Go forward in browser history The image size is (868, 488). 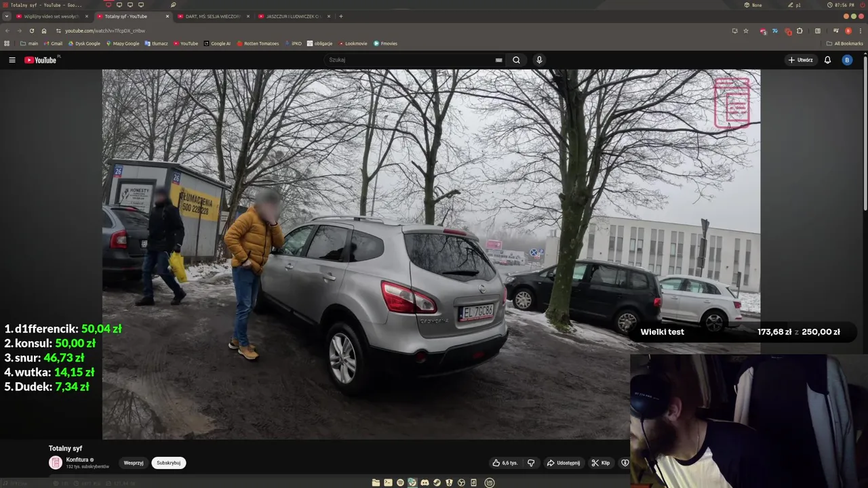point(19,30)
